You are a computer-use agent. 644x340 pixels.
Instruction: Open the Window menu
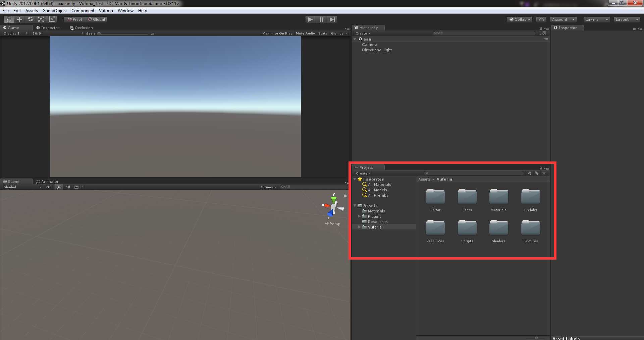pos(125,11)
